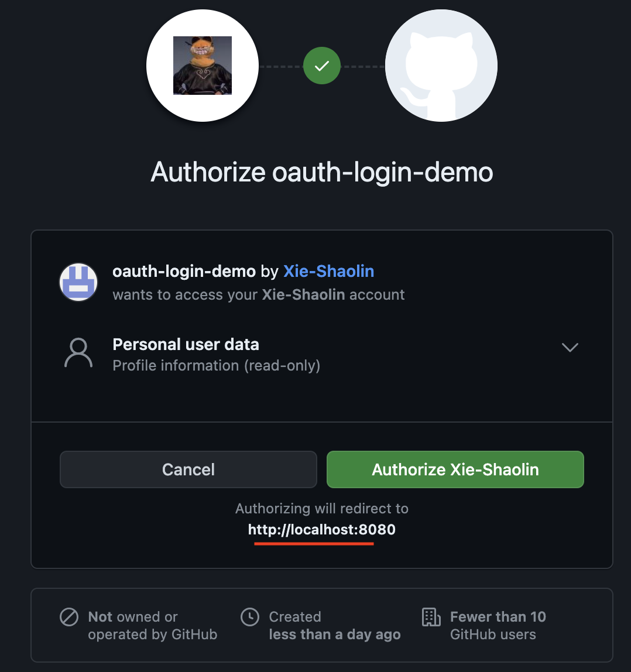Click the clock icon beside Created
This screenshot has height=672, width=631.
tap(250, 617)
